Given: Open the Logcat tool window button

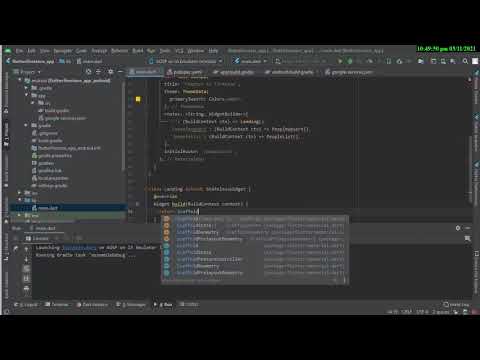Looking at the screenshot, I should click(x=27, y=304).
